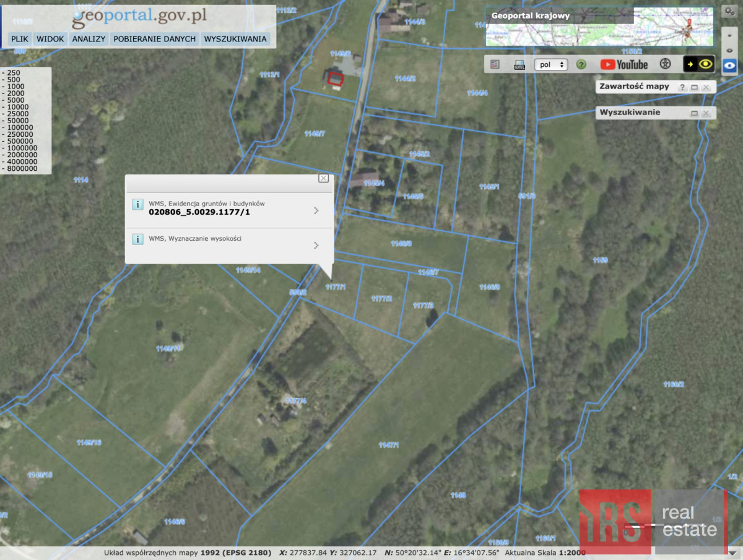Open the POBIERANIE DANYCH menu
The height and width of the screenshot is (560, 743).
point(154,39)
